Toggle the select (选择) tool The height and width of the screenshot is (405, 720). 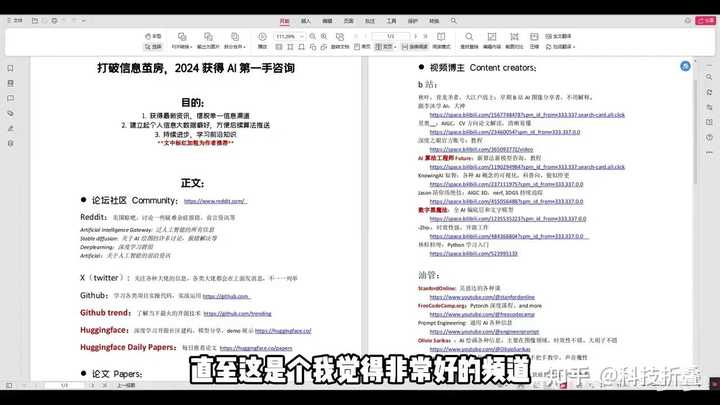pyautogui.click(x=153, y=46)
